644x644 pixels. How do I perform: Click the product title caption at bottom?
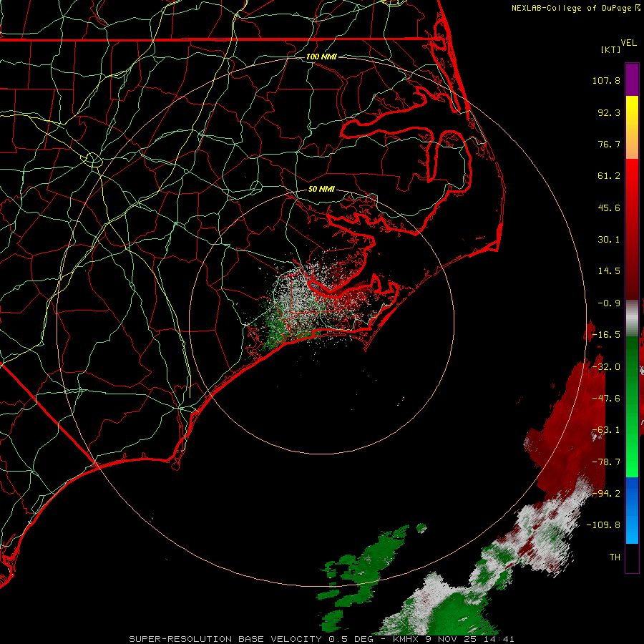tap(321, 639)
